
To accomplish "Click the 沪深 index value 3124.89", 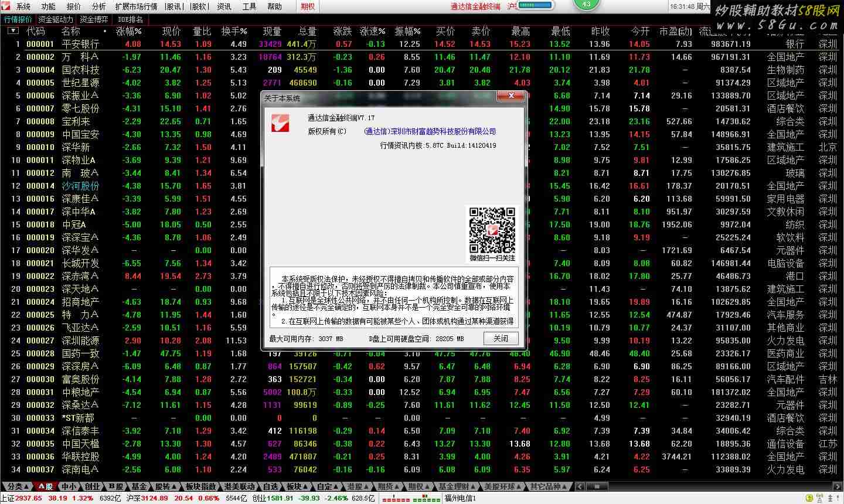I will (154, 498).
